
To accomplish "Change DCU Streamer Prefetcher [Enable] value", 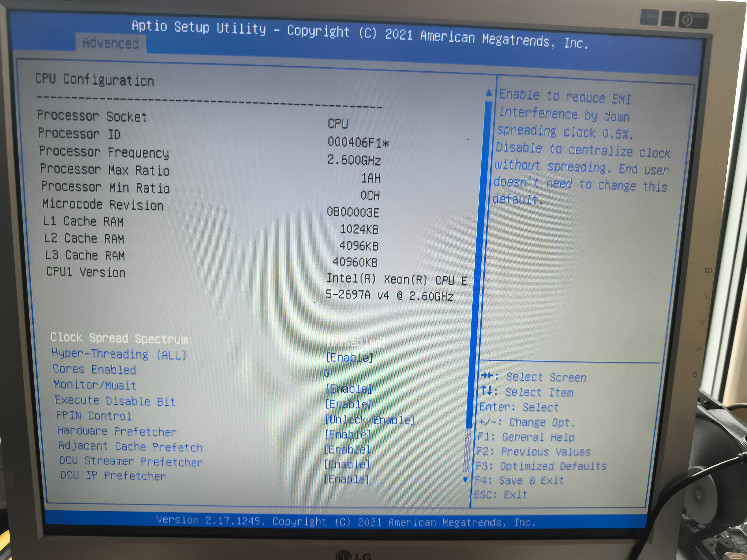I will coord(347,464).
